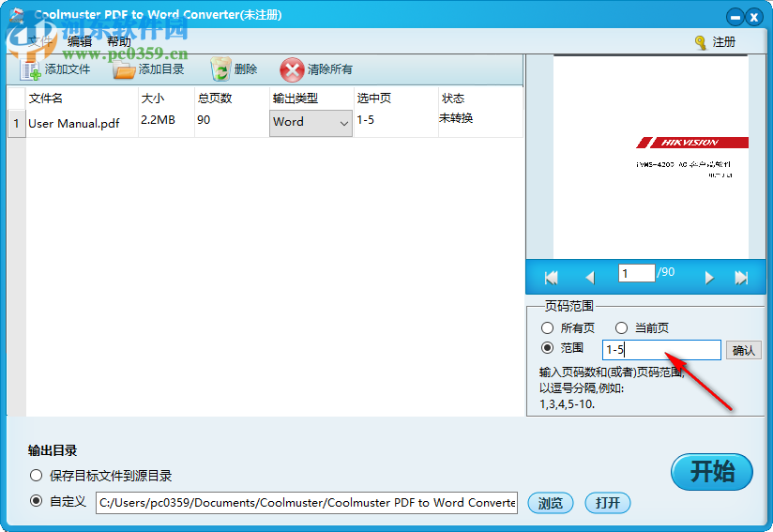Click the Open (打开) output folder button
This screenshot has height=532, width=773.
[x=607, y=503]
